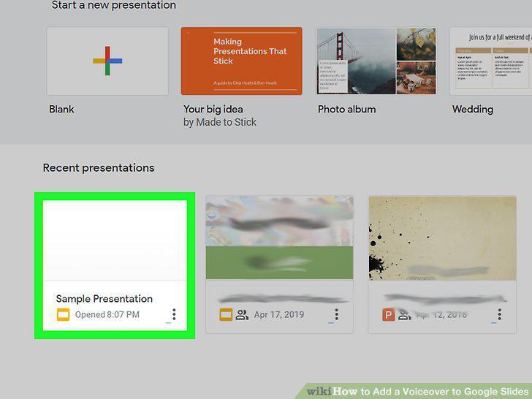
Task: Click the yellow Slides icon beside Apr 17, 2019
Action: (226, 314)
